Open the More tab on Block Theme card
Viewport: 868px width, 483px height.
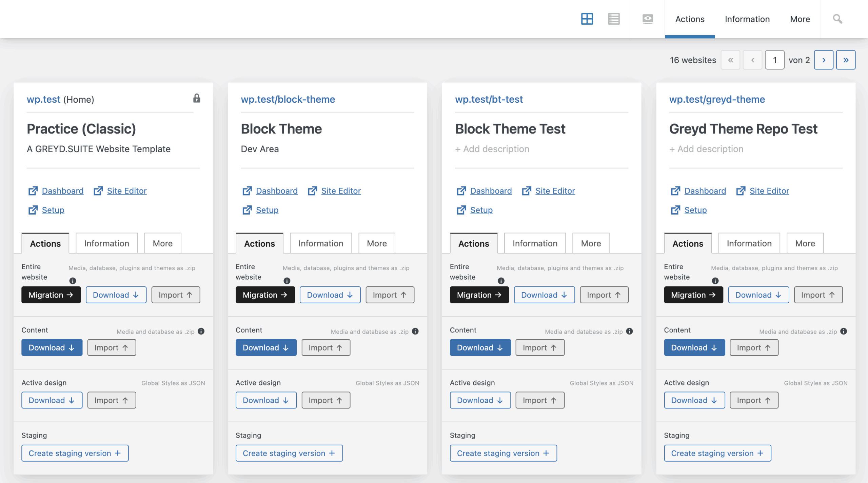tap(377, 243)
